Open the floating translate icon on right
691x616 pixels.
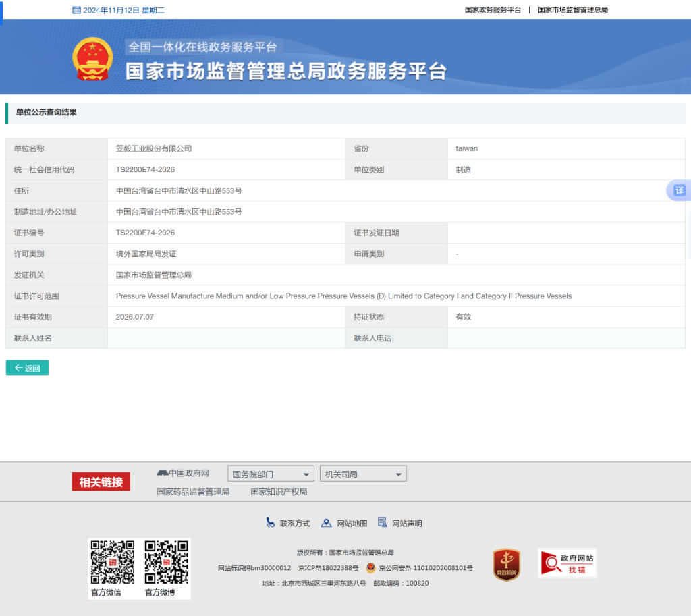coord(679,190)
